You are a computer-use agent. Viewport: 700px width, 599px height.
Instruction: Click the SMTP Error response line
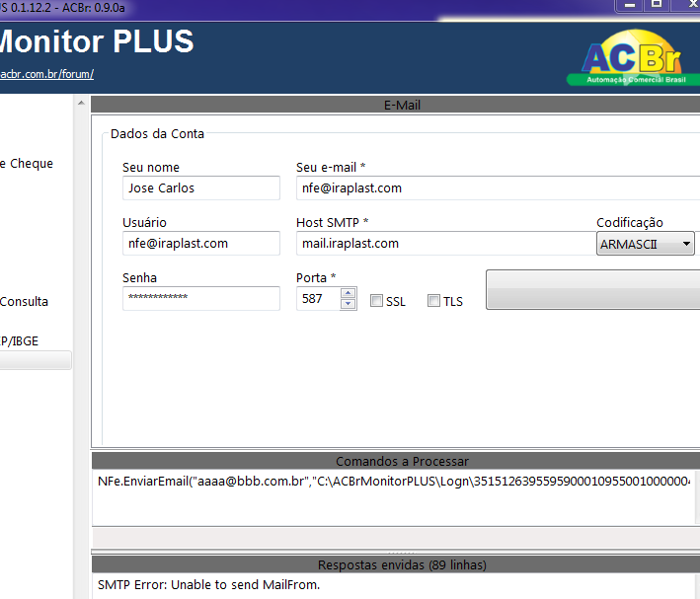point(209,585)
